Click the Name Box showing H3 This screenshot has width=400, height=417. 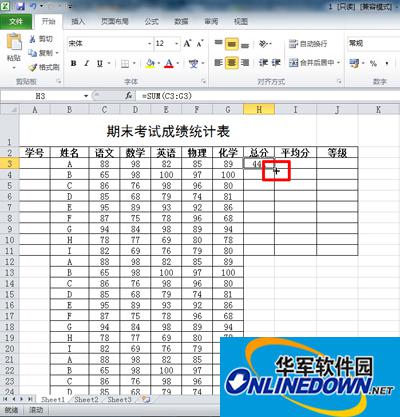tap(42, 96)
